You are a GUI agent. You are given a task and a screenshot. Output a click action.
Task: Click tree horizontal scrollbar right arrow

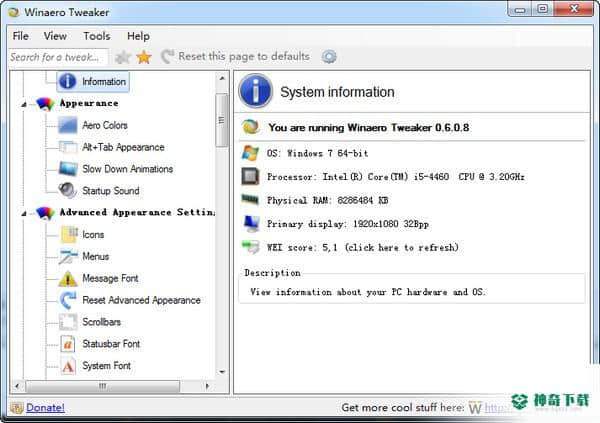pos(207,386)
